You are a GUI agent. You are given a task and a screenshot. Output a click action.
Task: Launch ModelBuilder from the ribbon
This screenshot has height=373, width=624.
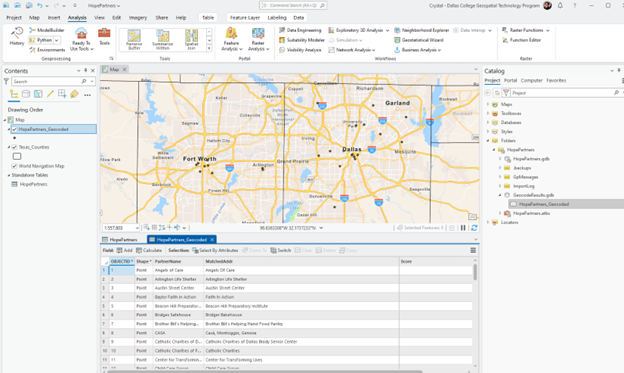pyautogui.click(x=47, y=30)
